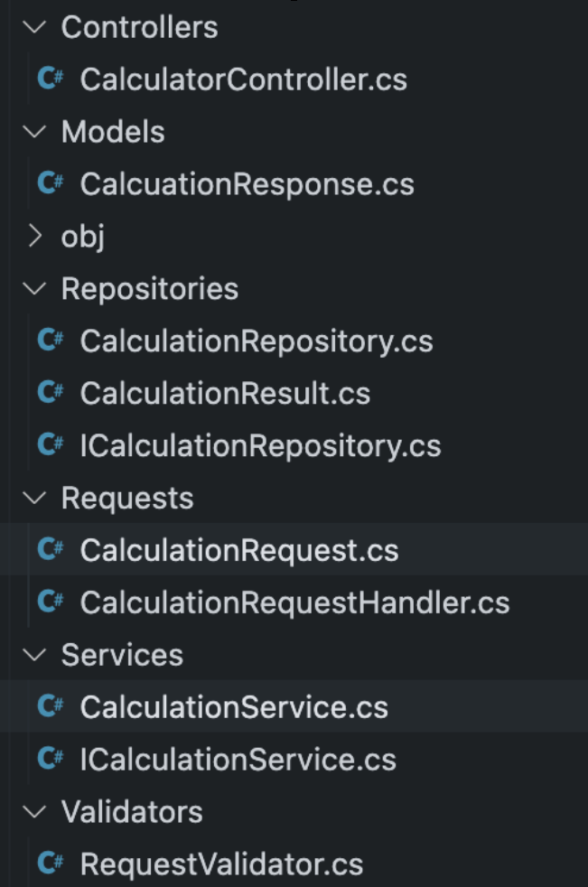Click the C# icon next to RequestValidator.cs
The height and width of the screenshot is (887, 588).
50,864
